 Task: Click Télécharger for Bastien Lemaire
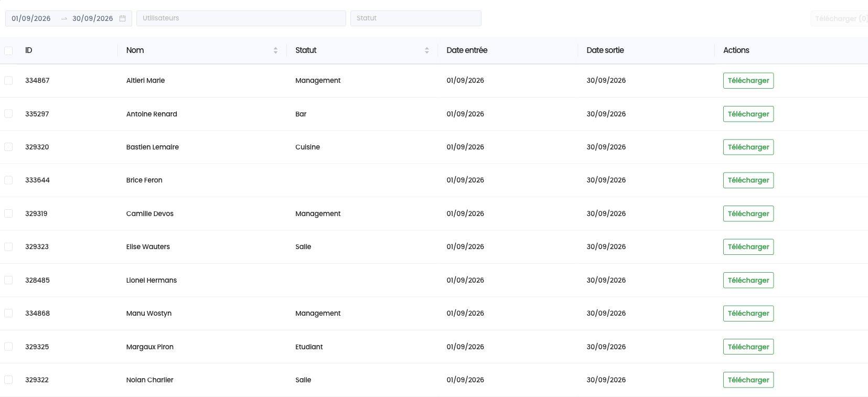(x=748, y=147)
